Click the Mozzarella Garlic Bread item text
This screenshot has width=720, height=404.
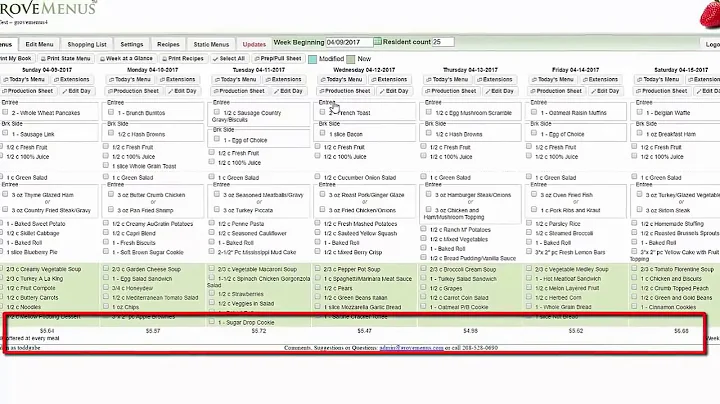[363, 307]
